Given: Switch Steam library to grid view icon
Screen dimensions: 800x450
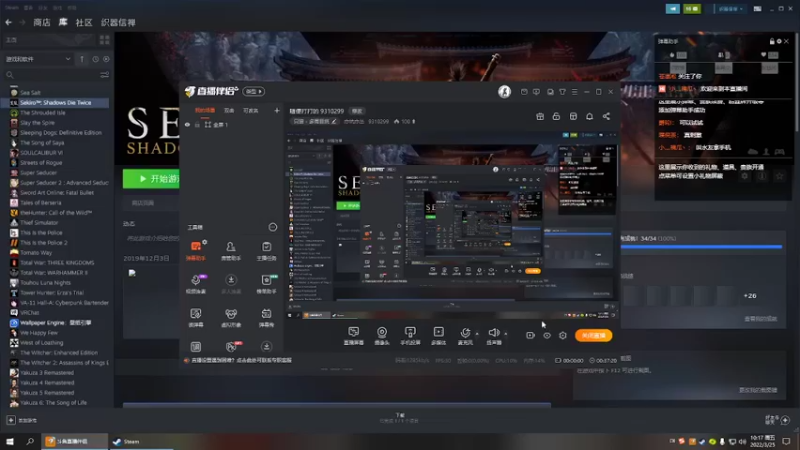Looking at the screenshot, I should tap(105, 40).
